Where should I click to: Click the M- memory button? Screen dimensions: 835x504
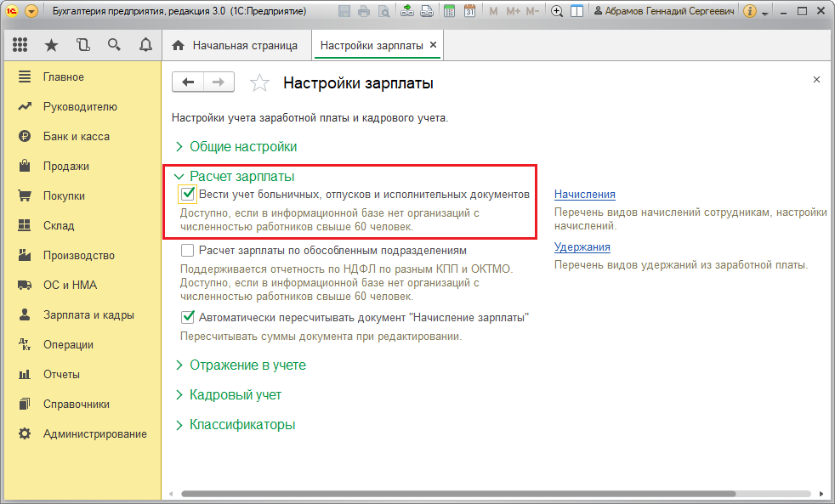tap(532, 11)
